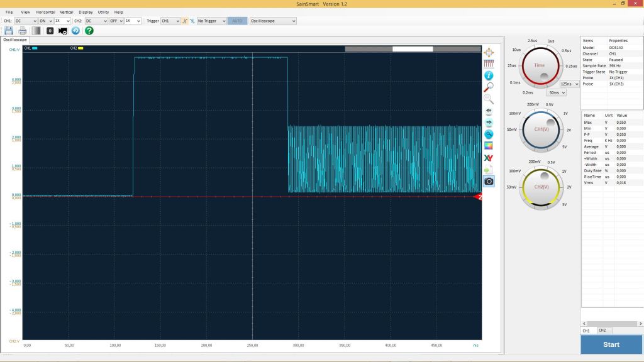Click the grid comb cursor icon
The width and height of the screenshot is (644, 362).
[x=489, y=63]
